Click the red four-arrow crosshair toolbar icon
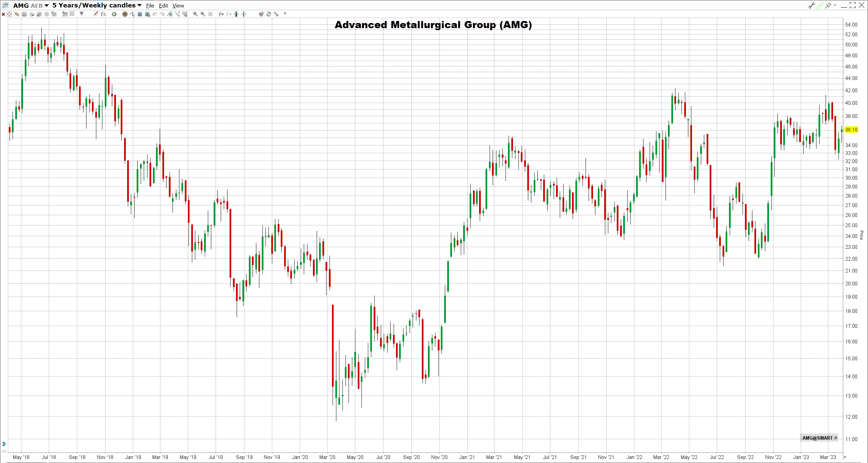Image resolution: width=868 pixels, height=463 pixels. pos(9,14)
